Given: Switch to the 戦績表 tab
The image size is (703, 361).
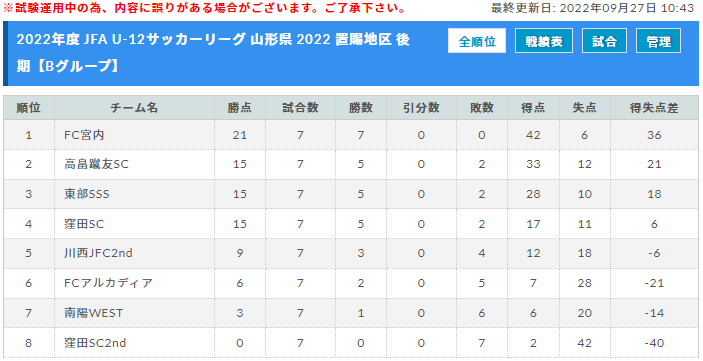Looking at the screenshot, I should (x=543, y=41).
